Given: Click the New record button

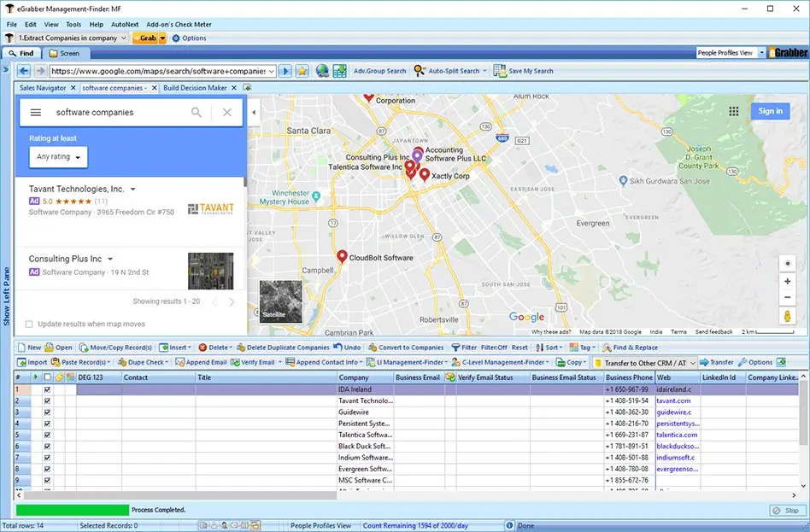Looking at the screenshot, I should coord(29,348).
